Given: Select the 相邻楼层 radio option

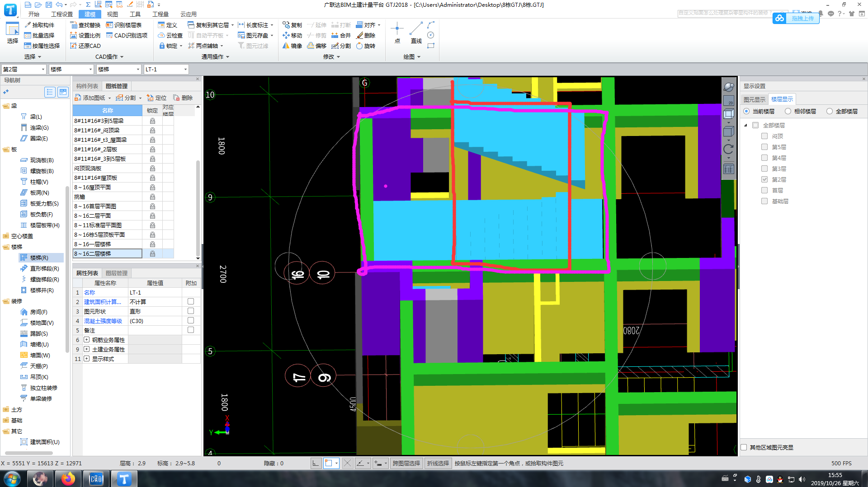Looking at the screenshot, I should tap(788, 111).
